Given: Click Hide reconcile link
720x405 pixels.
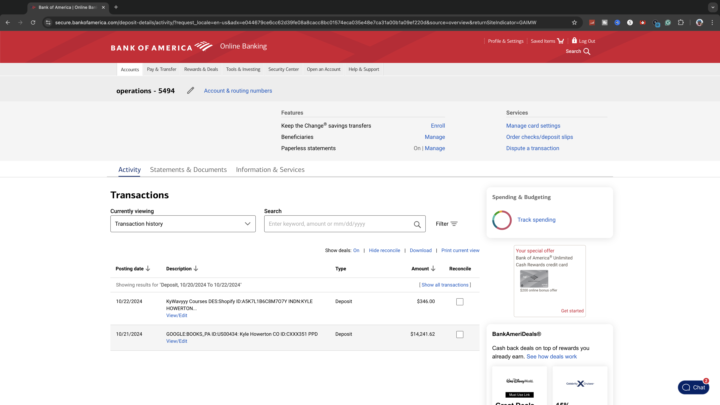Looking at the screenshot, I should pos(384,250).
